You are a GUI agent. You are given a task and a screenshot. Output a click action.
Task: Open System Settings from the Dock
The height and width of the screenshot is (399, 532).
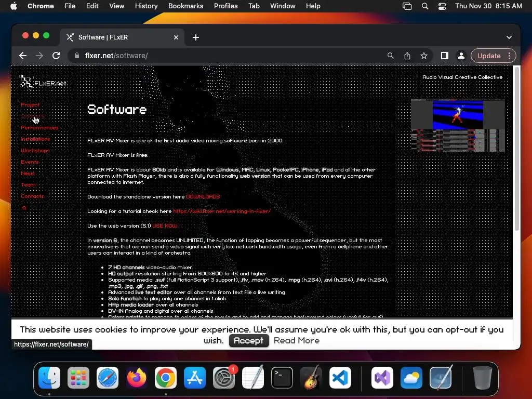[x=224, y=377]
